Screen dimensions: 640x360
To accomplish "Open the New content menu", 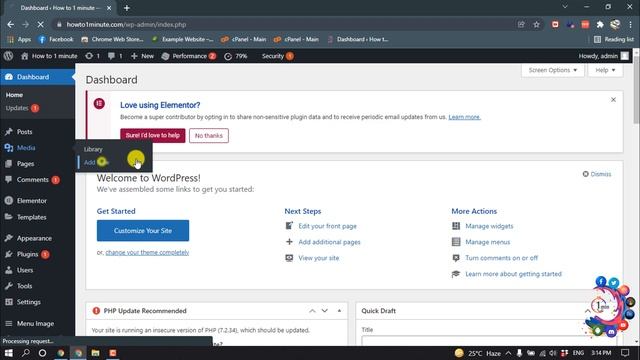I will pos(142,56).
